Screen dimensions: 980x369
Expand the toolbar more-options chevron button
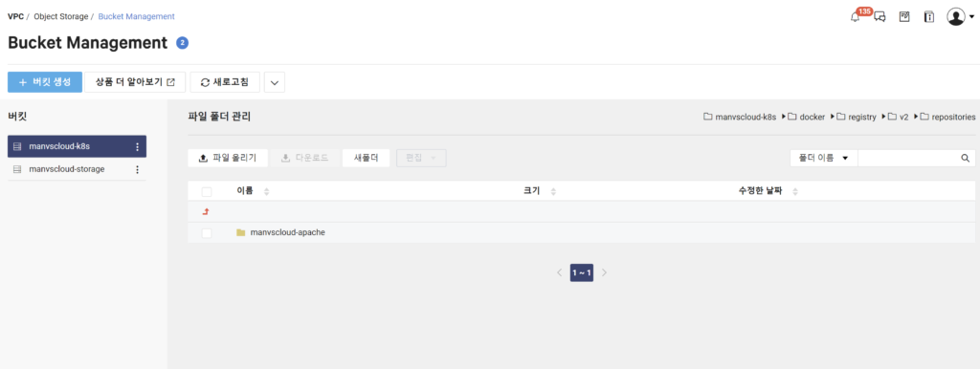pyautogui.click(x=275, y=82)
